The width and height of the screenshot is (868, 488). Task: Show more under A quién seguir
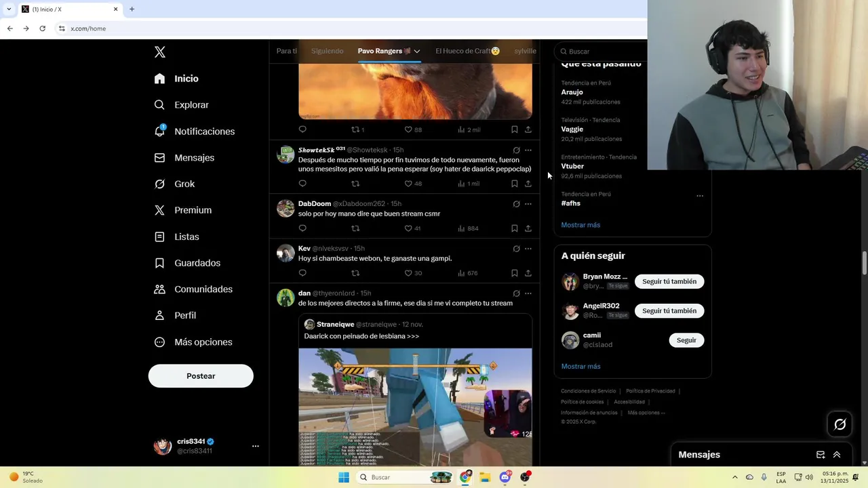pos(580,367)
